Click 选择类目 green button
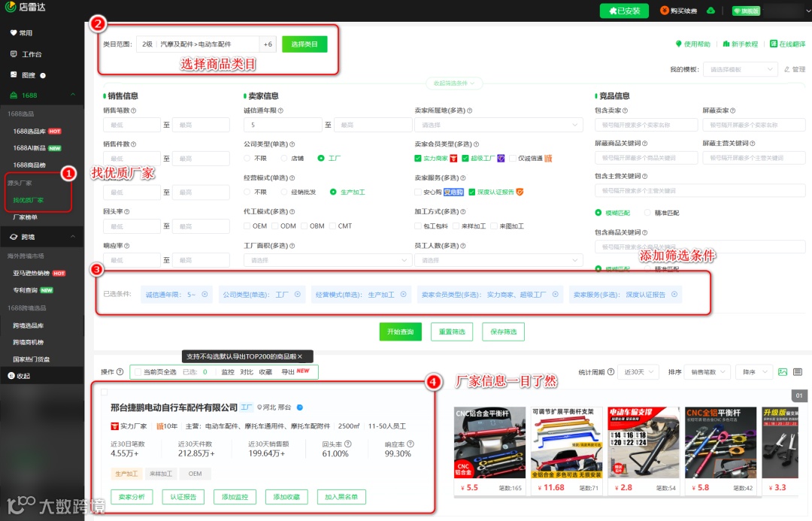Image resolution: width=812 pixels, height=521 pixels. pyautogui.click(x=304, y=44)
